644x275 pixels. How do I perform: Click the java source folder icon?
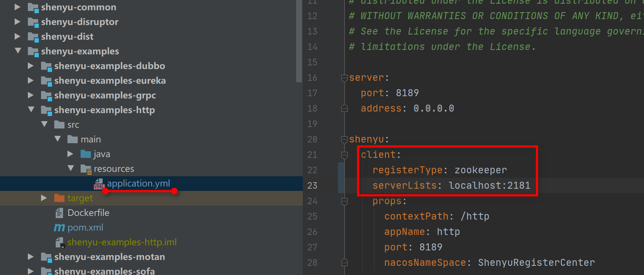[x=86, y=154]
